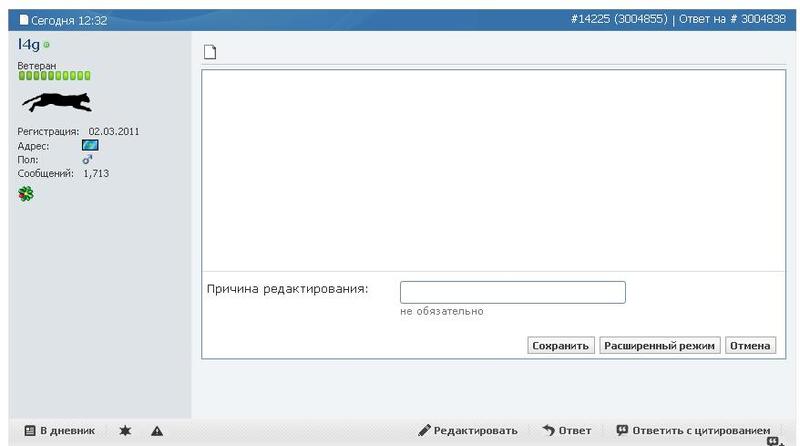This screenshot has height=446, width=800.
Task: Click the male gender symbol icon
Action: click(87, 159)
